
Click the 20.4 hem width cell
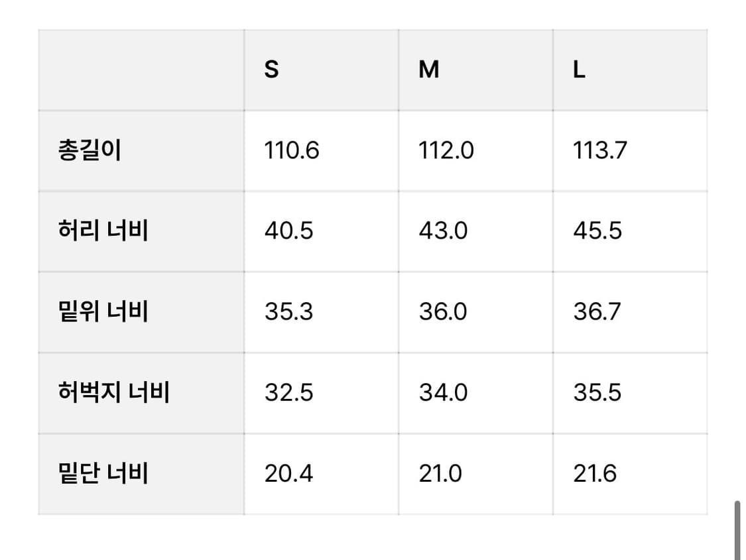pyautogui.click(x=288, y=473)
